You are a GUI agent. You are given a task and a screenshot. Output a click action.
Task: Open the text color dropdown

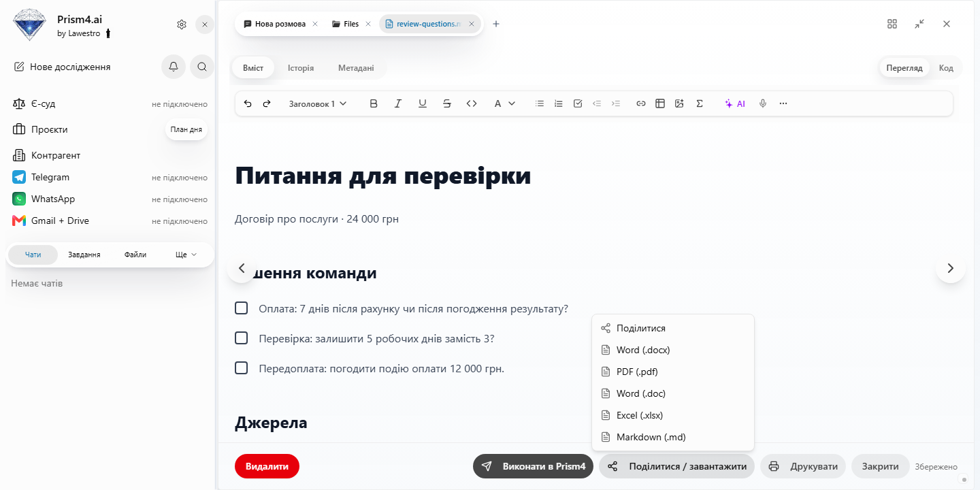pos(504,103)
